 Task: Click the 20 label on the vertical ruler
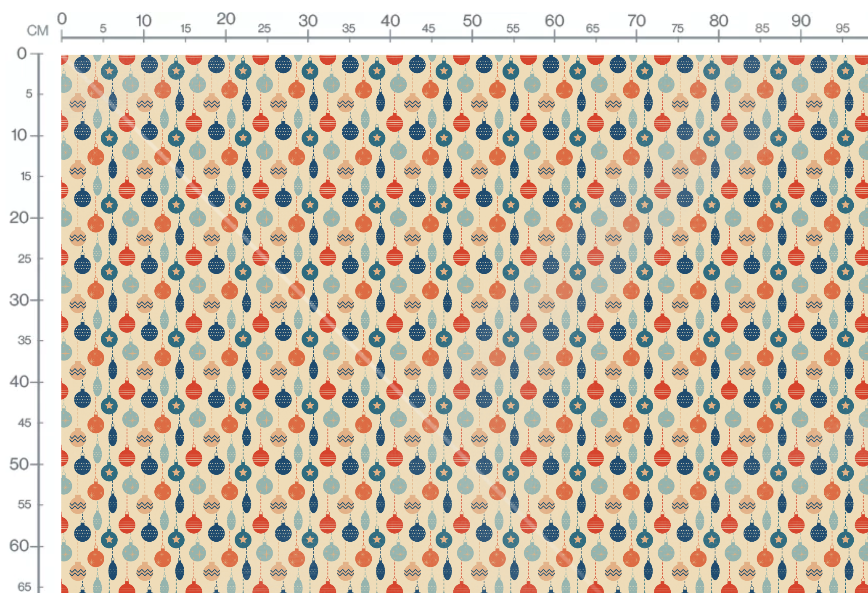[19, 218]
